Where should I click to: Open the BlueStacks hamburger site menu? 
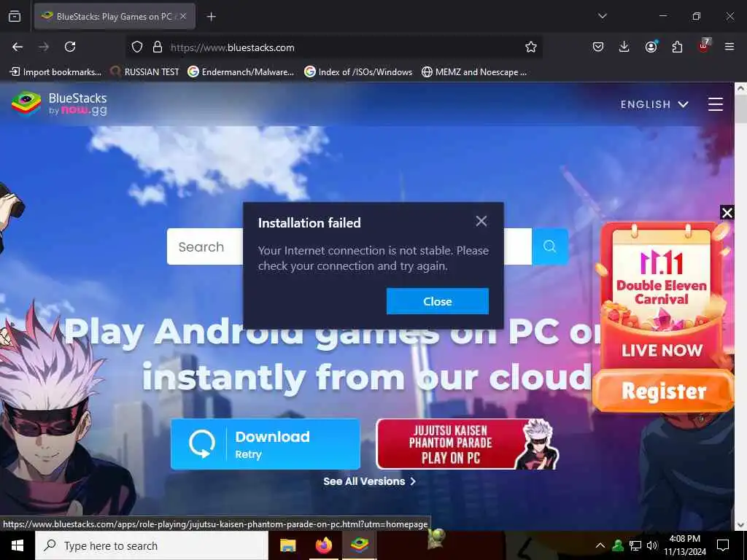(x=715, y=104)
